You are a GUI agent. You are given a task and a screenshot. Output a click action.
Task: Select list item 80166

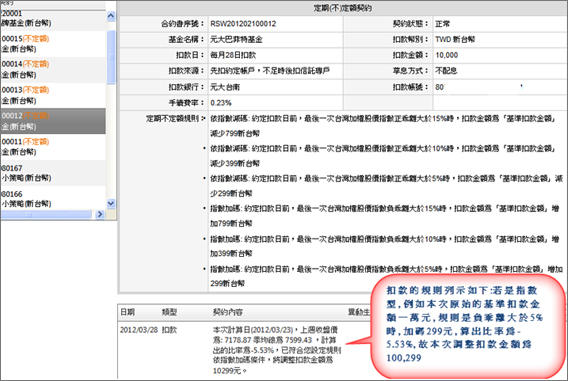tap(53, 198)
